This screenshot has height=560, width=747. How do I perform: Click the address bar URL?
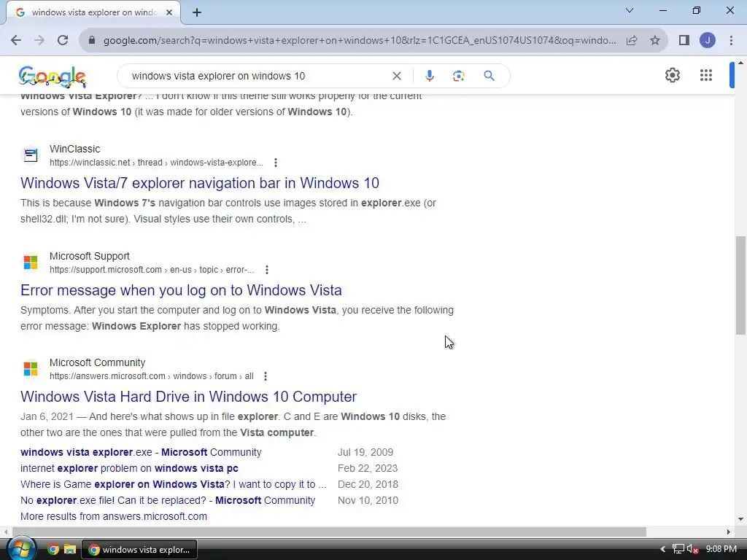pos(360,41)
